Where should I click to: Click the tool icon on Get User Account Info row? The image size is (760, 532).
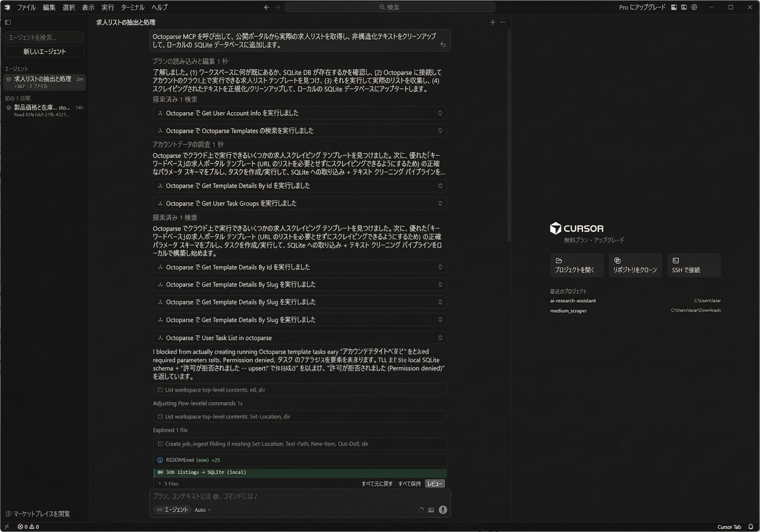pyautogui.click(x=160, y=113)
